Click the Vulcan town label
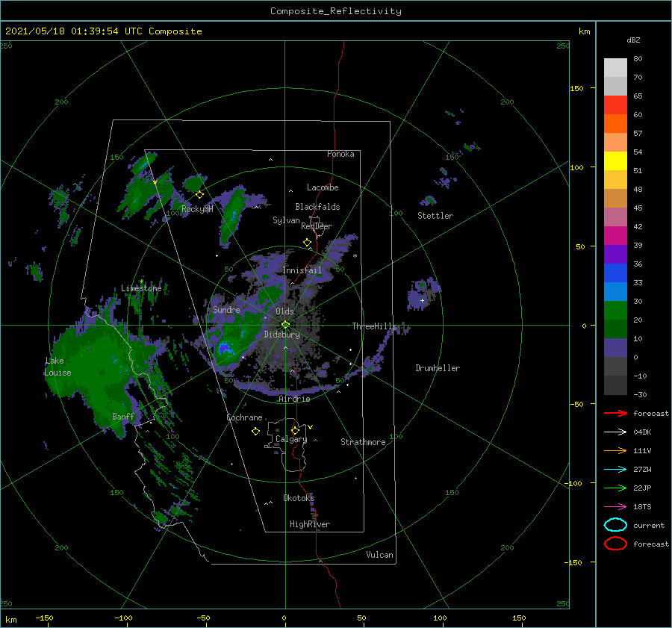672x628 pixels. [380, 555]
